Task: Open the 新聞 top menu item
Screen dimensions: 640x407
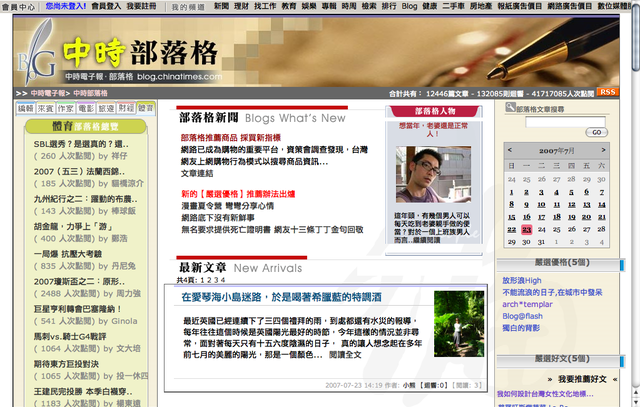Action: (x=221, y=6)
